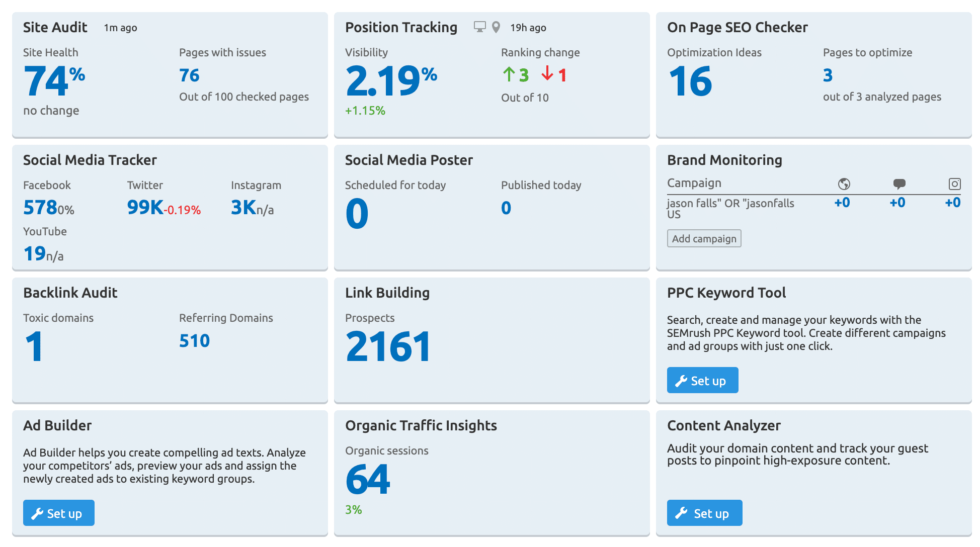Click the 2.19% Visibility value

click(391, 80)
